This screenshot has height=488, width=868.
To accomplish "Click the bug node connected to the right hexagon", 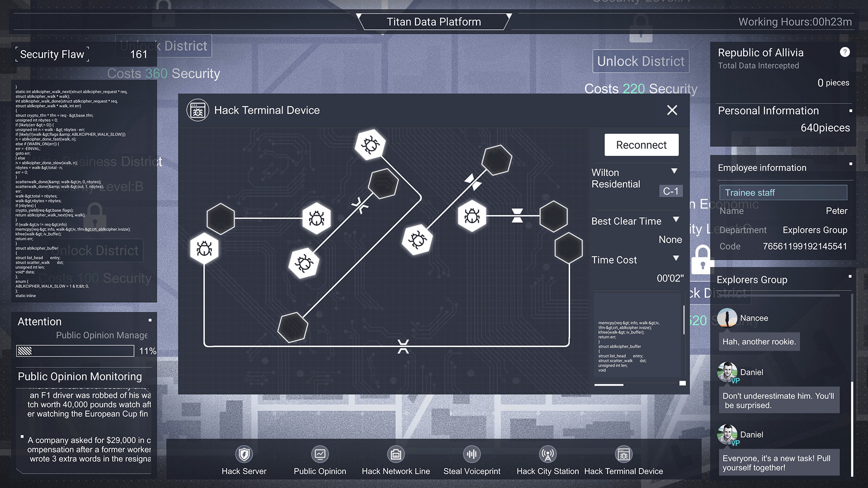I will click(472, 216).
